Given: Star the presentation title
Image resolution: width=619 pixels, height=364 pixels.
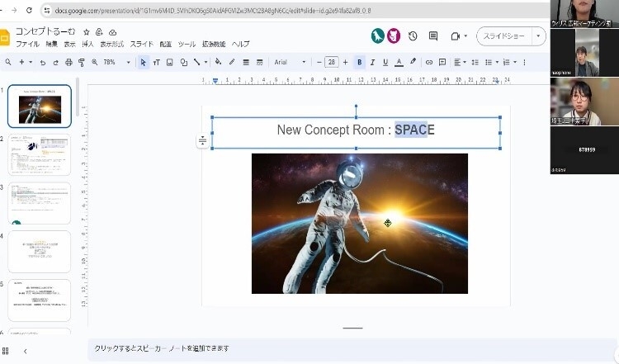Looking at the screenshot, I should (87, 31).
